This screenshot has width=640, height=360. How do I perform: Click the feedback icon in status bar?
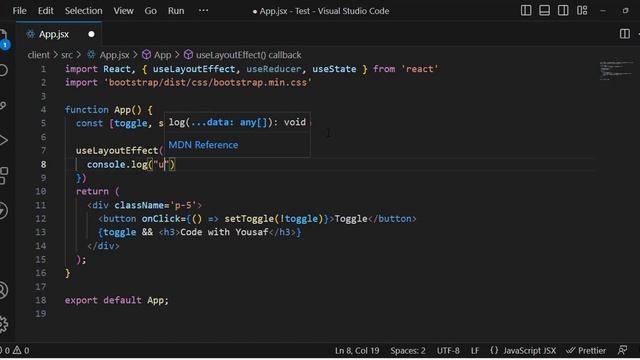tap(622, 350)
